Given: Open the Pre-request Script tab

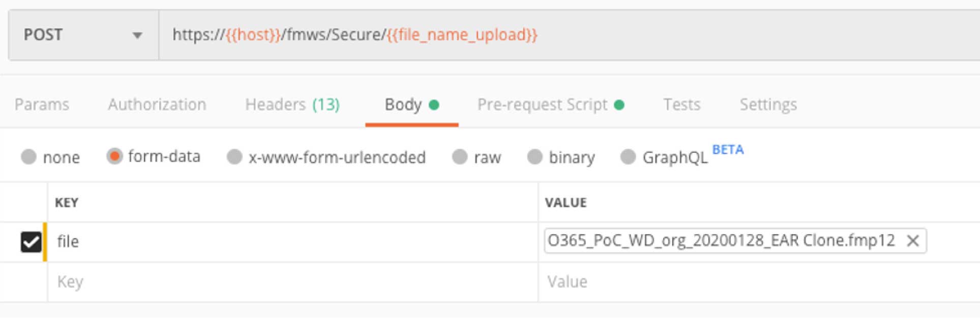Looking at the screenshot, I should [x=550, y=105].
